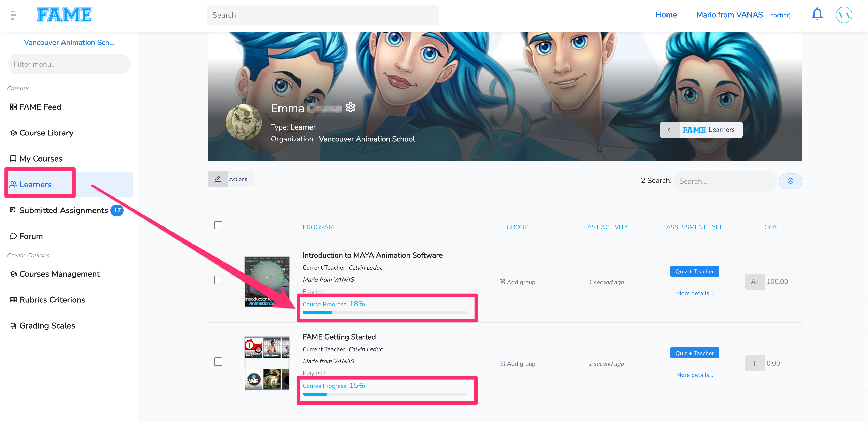Open the Actions dropdown
Screen dimensions: 868x426
point(238,179)
